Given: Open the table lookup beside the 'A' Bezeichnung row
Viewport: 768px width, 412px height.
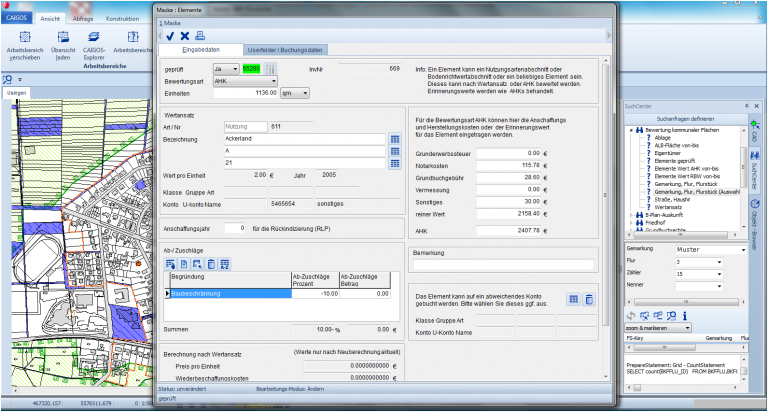Looking at the screenshot, I should click(x=395, y=151).
